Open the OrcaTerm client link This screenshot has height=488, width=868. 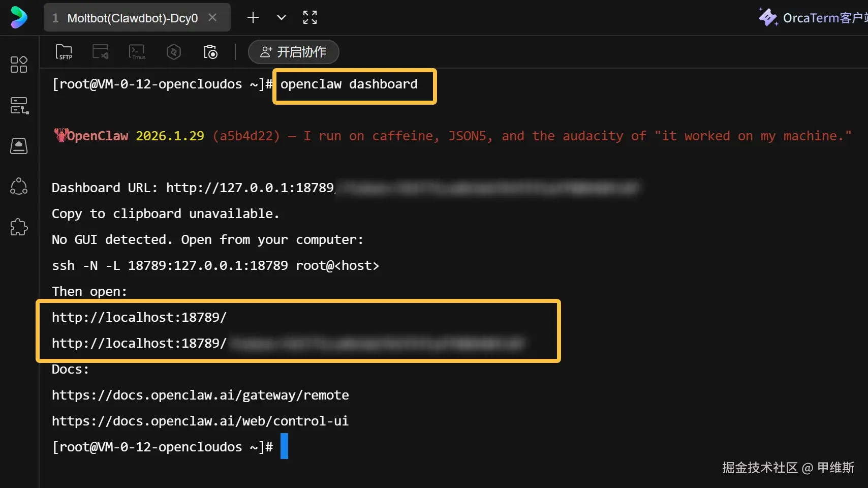(813, 18)
